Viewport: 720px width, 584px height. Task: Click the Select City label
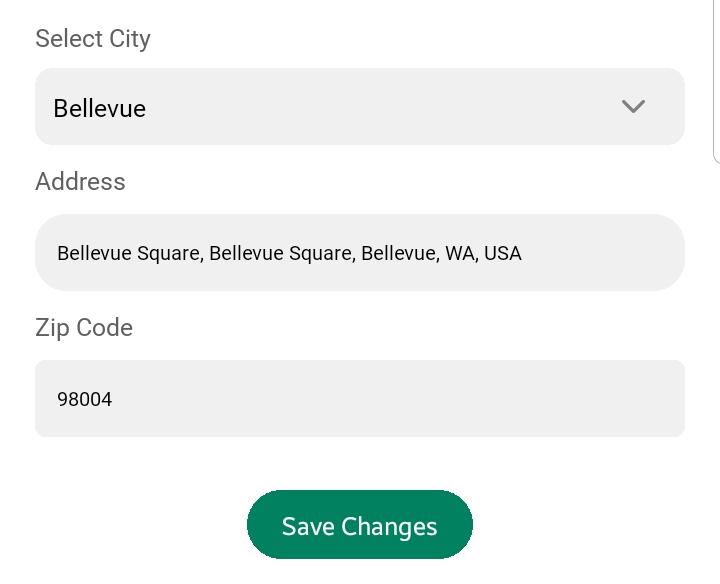93,39
